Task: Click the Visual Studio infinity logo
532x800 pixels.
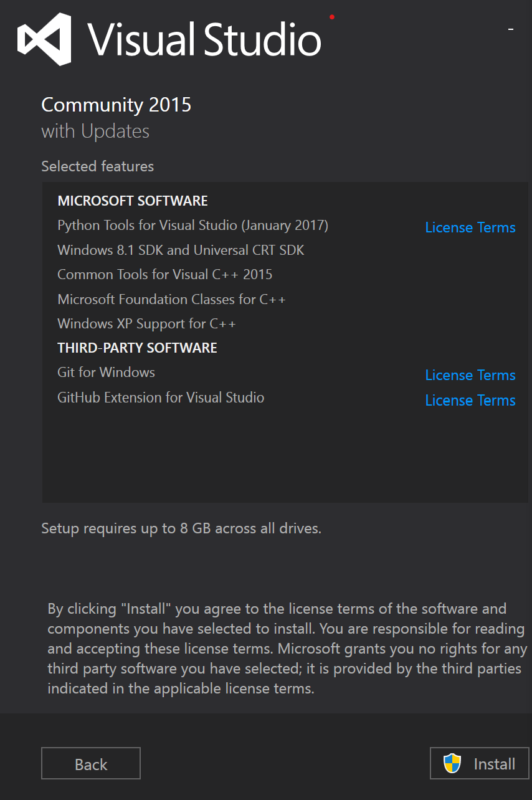Action: coord(44,39)
